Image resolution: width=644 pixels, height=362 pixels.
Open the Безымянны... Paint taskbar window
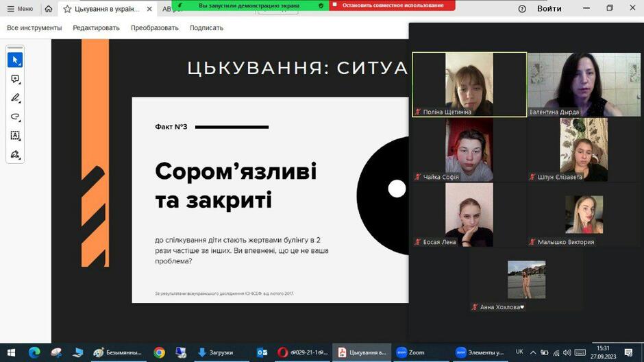pyautogui.click(x=119, y=352)
